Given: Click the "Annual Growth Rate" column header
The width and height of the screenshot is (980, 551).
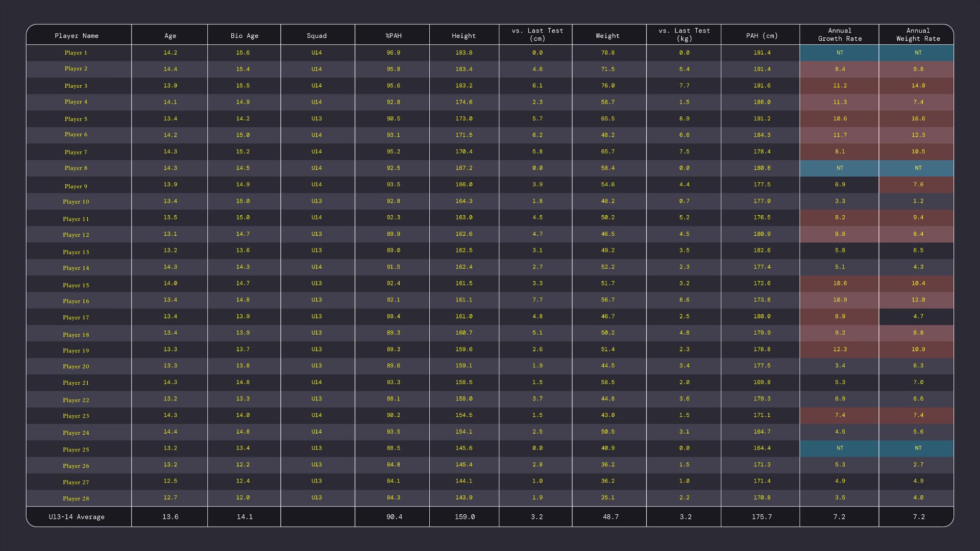Looking at the screenshot, I should (840, 35).
